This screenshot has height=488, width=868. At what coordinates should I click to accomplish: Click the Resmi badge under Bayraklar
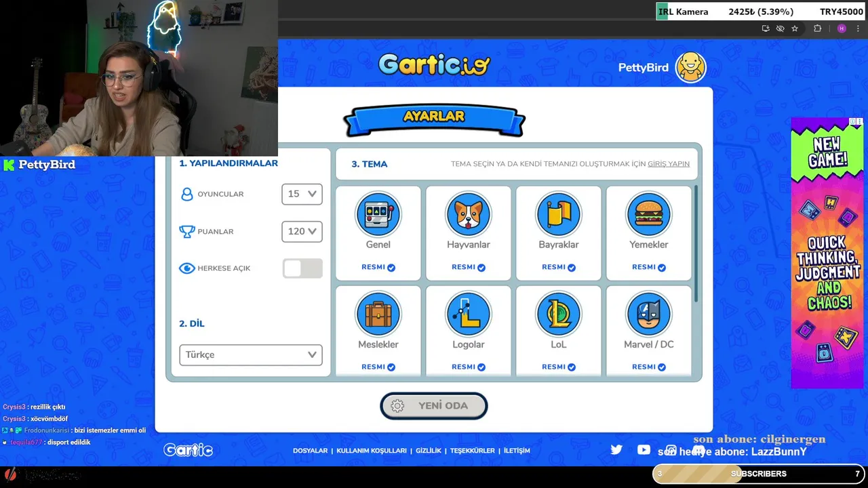(x=559, y=267)
